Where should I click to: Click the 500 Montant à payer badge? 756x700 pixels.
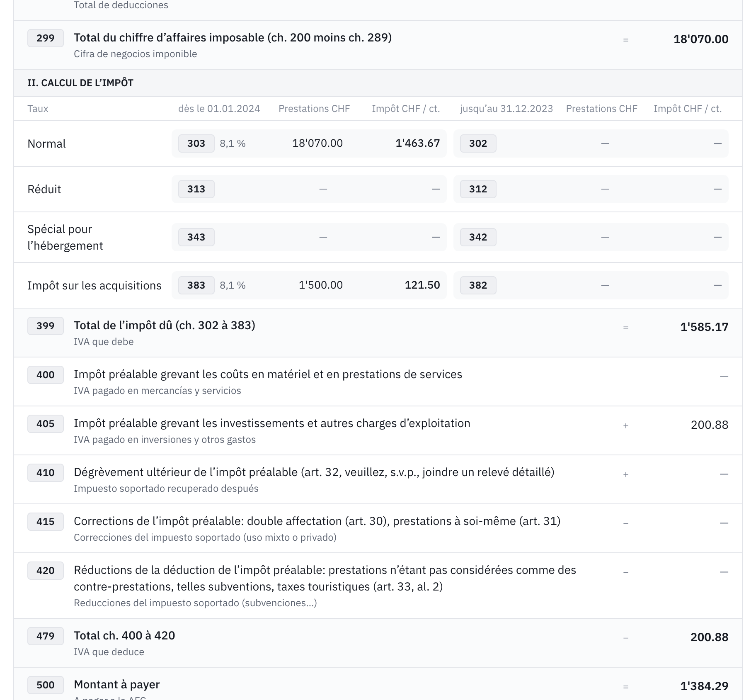[46, 685]
